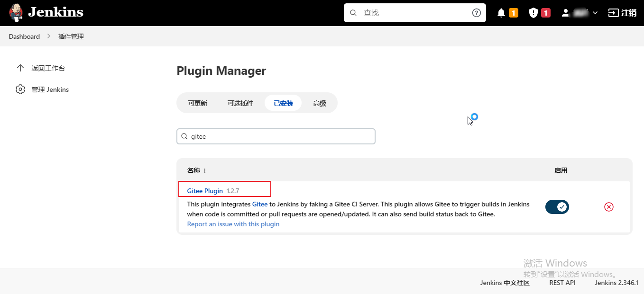Click the 管理 Jenkins gear icon
This screenshot has width=644, height=294.
point(20,89)
